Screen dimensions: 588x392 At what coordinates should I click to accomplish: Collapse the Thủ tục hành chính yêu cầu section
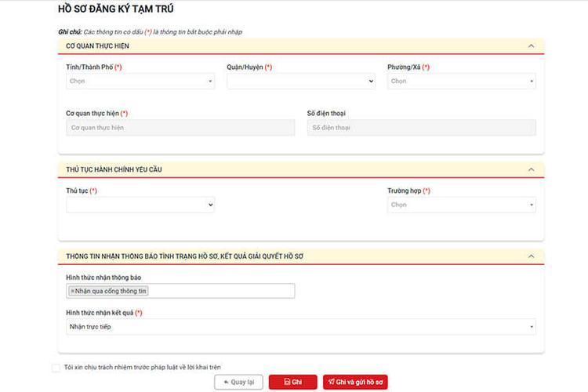pyautogui.click(x=531, y=169)
